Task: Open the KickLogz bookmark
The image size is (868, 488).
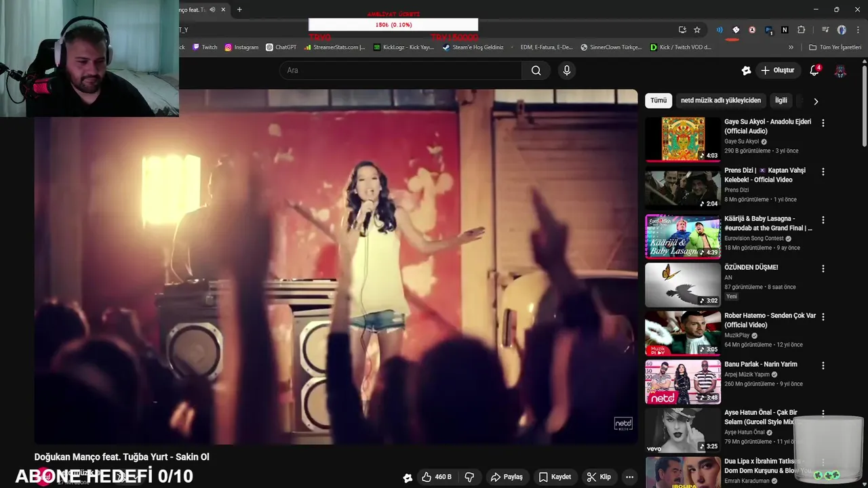Action: pyautogui.click(x=404, y=47)
